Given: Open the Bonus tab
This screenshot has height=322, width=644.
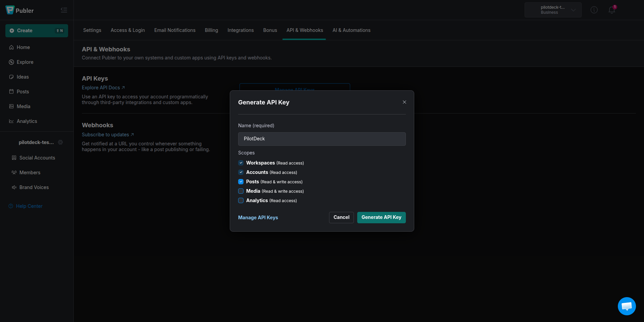Looking at the screenshot, I should pyautogui.click(x=270, y=30).
